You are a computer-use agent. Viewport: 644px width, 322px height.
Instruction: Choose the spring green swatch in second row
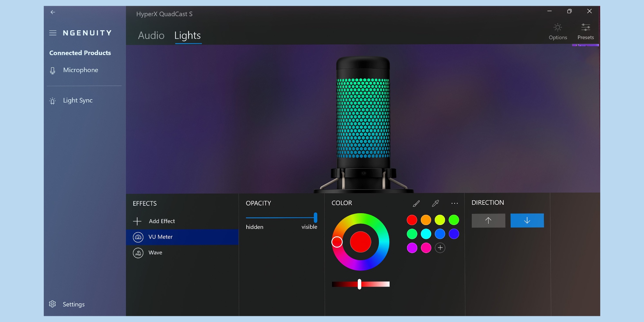pyautogui.click(x=412, y=234)
